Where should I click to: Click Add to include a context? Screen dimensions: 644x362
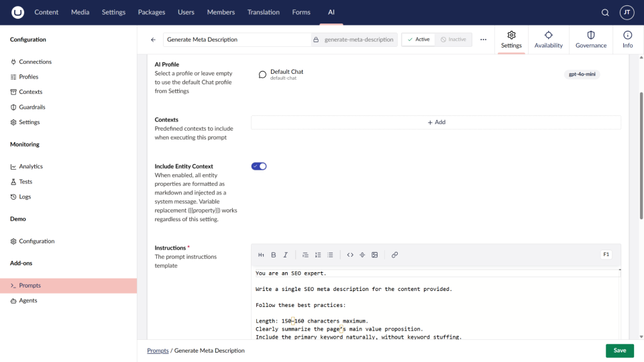436,122
